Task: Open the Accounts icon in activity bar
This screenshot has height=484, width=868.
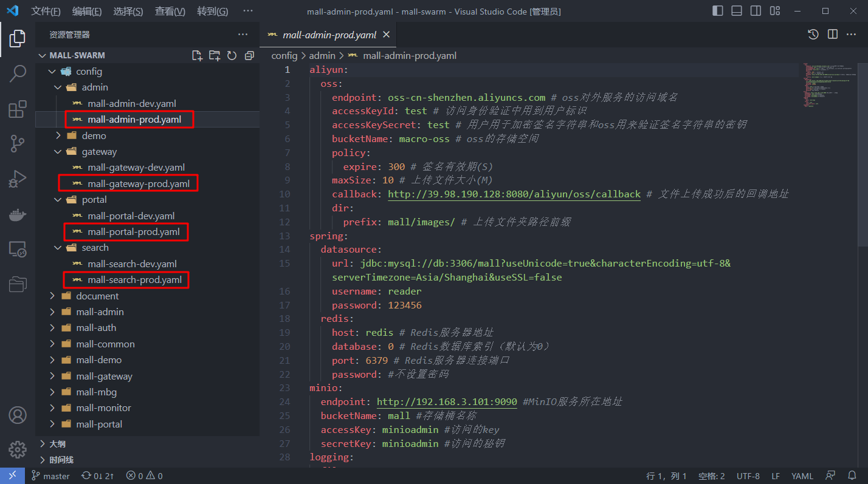Action: pyautogui.click(x=18, y=415)
